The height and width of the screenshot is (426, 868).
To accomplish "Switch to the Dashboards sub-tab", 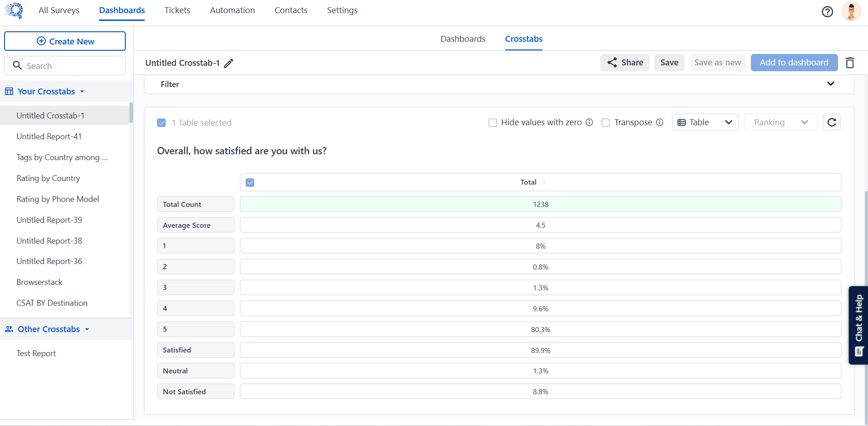I will pyautogui.click(x=463, y=39).
